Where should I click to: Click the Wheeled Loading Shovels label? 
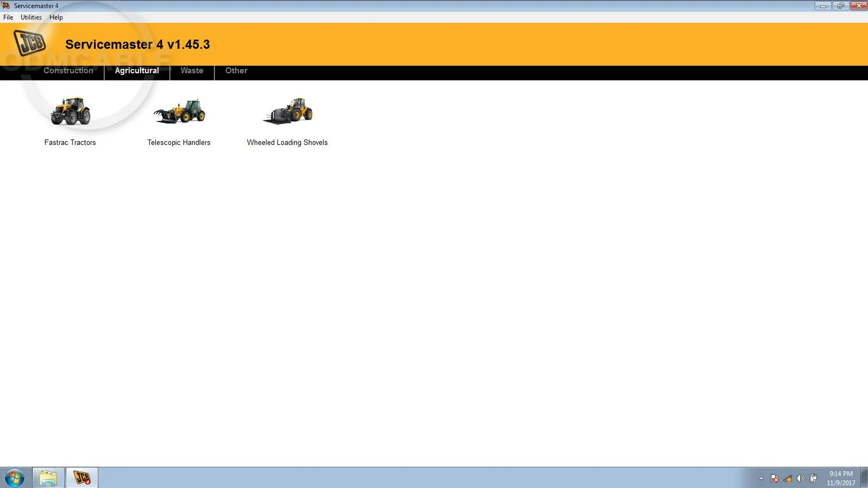(287, 143)
